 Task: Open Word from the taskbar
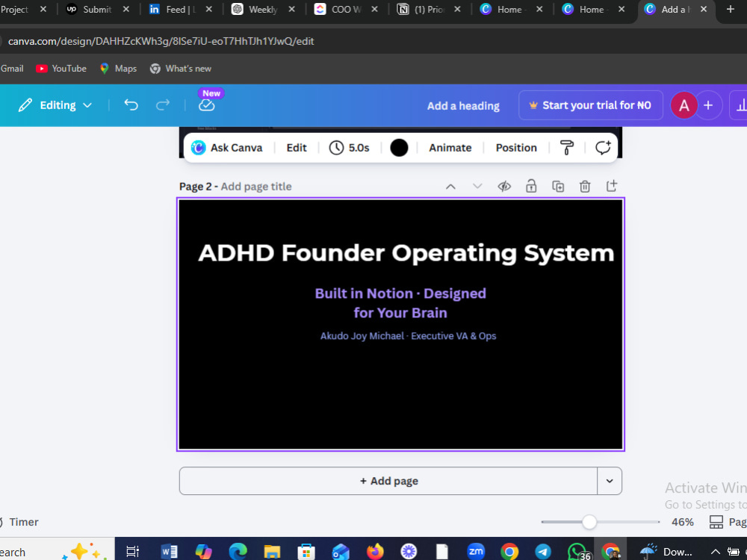169,552
